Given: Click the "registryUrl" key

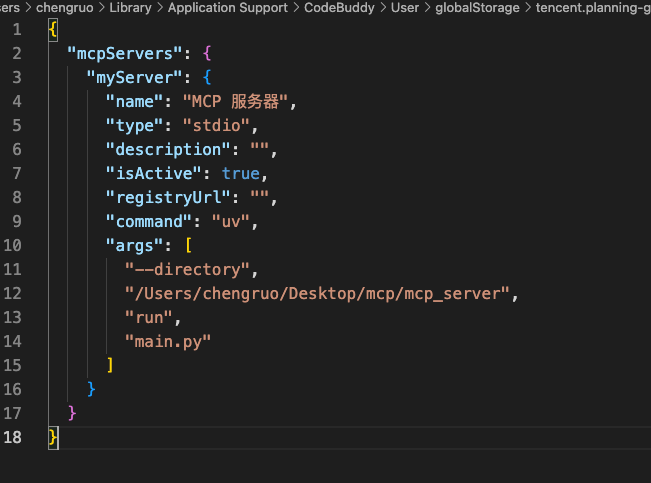Looking at the screenshot, I should (x=168, y=198).
